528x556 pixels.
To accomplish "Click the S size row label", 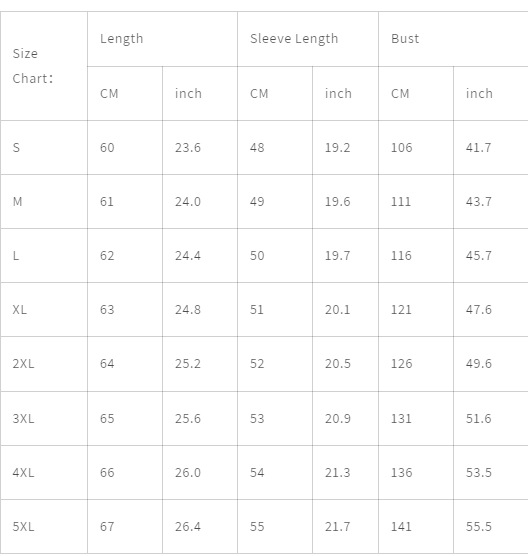I will coord(44,148).
